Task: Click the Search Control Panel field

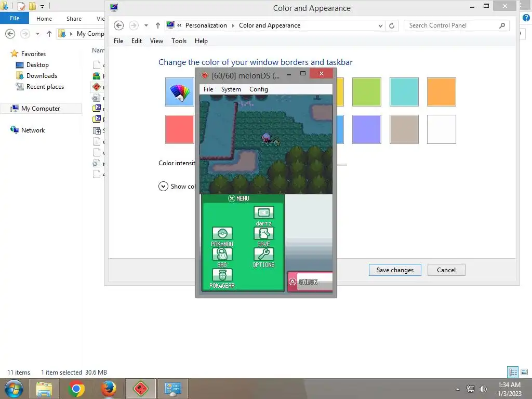Action: pos(457,25)
